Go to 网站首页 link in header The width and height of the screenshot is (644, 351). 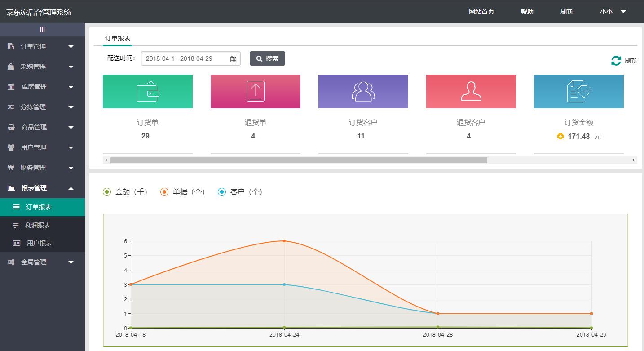tap(481, 12)
